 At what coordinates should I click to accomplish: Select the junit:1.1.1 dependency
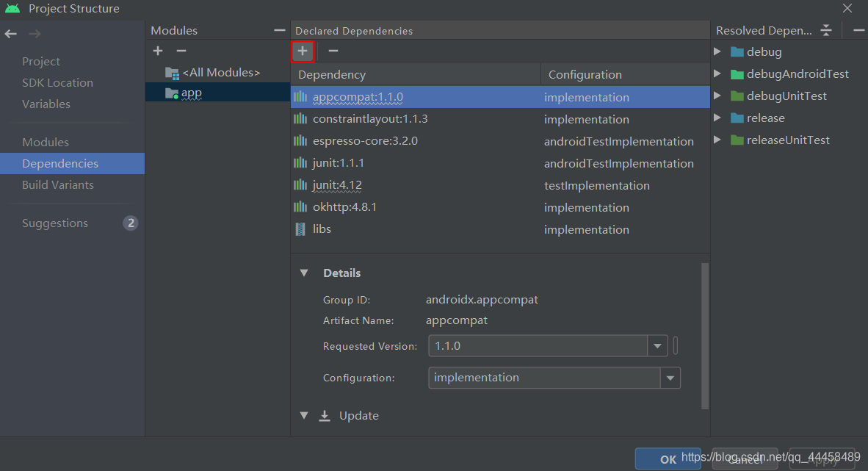coord(500,163)
